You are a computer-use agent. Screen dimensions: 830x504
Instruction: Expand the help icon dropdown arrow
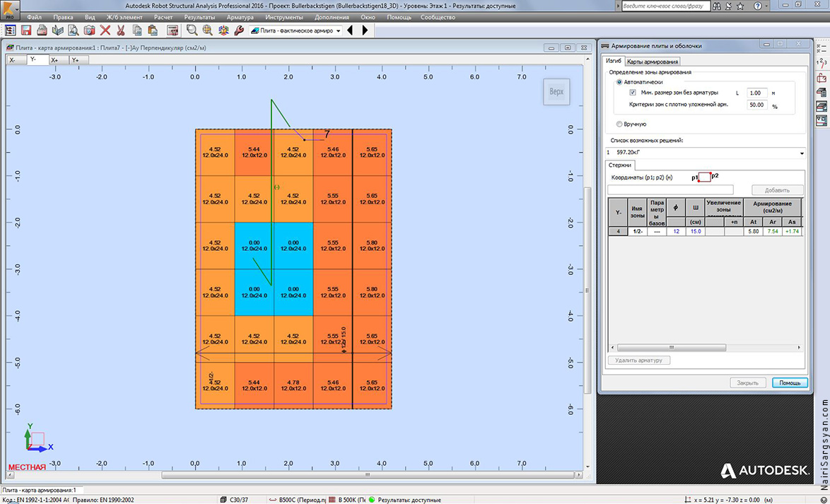[767, 6]
